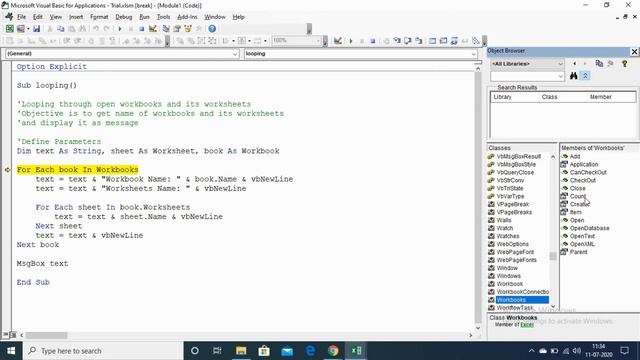Expand the Insert UserForm dropdown arrow
The image size is (640, 360).
click(28, 29)
